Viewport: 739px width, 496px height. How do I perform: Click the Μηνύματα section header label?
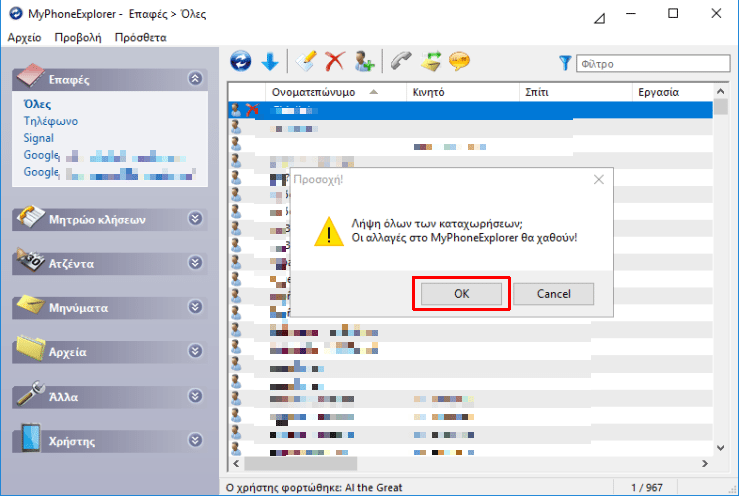coord(78,308)
